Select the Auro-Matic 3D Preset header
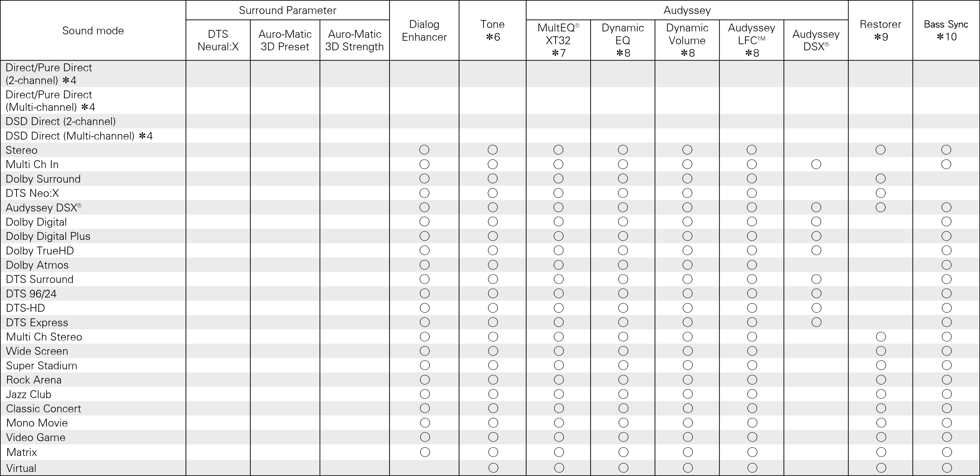980x476 pixels. [285, 40]
